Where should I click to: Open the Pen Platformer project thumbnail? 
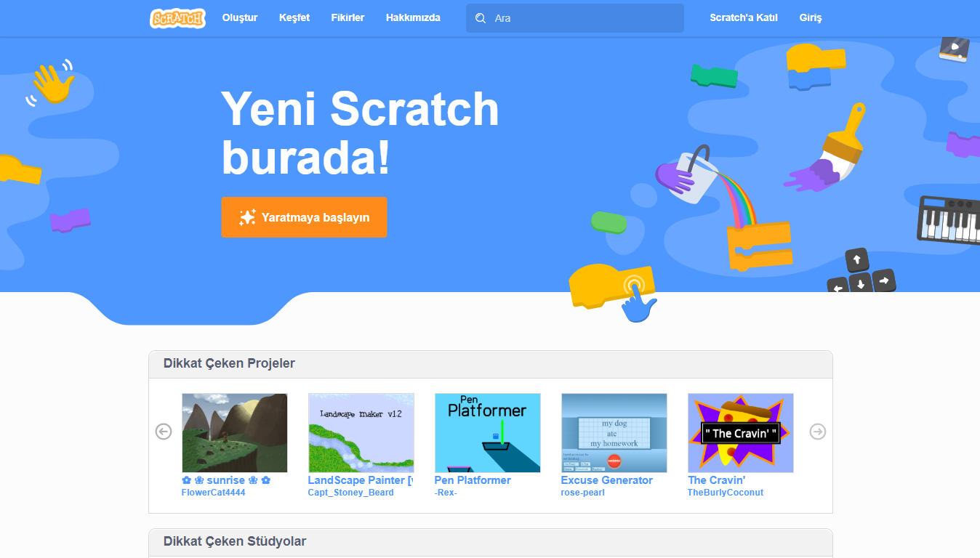click(488, 433)
